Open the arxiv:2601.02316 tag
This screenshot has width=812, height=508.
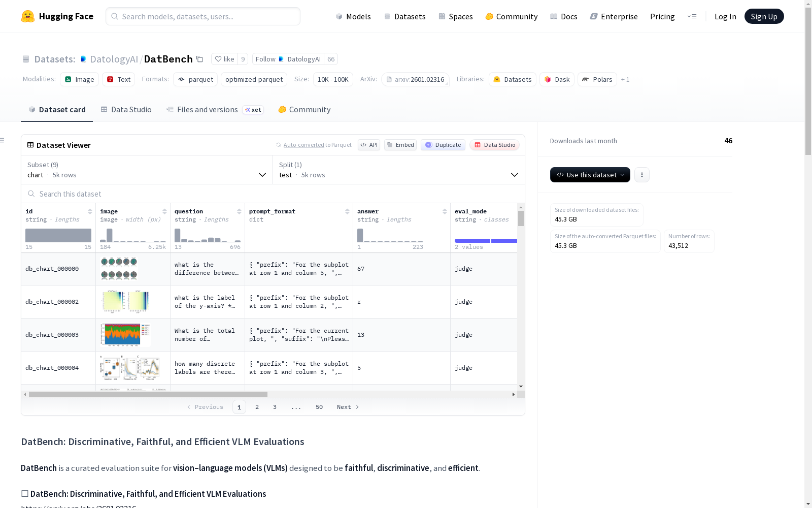[415, 79]
